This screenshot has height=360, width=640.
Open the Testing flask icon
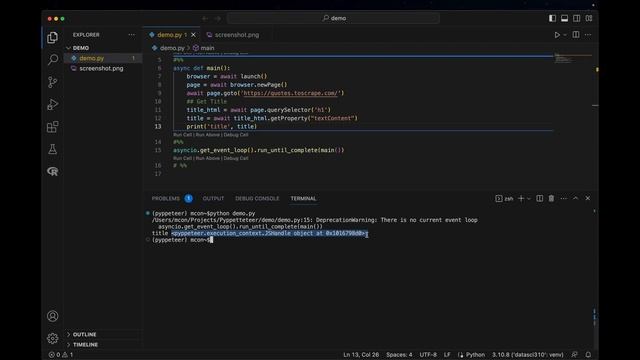tap(53, 149)
